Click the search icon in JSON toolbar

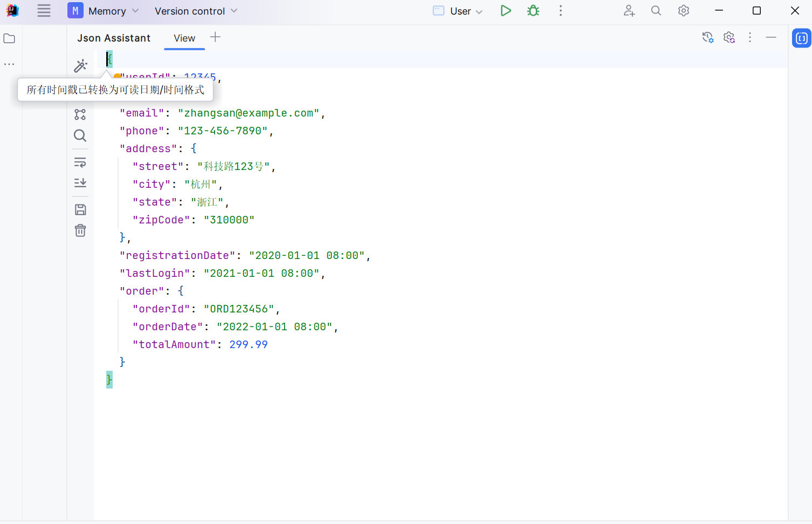(x=80, y=135)
